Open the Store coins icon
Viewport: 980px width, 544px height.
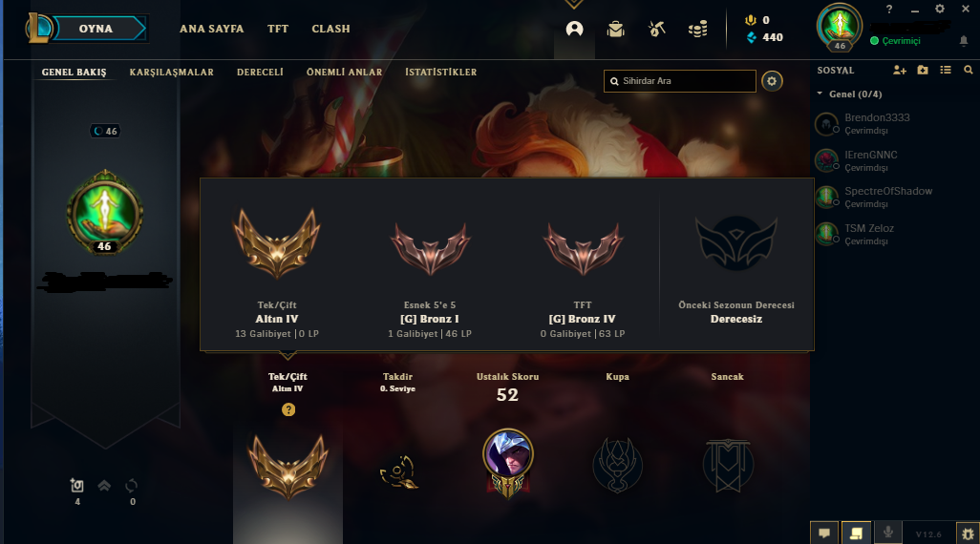click(x=697, y=29)
